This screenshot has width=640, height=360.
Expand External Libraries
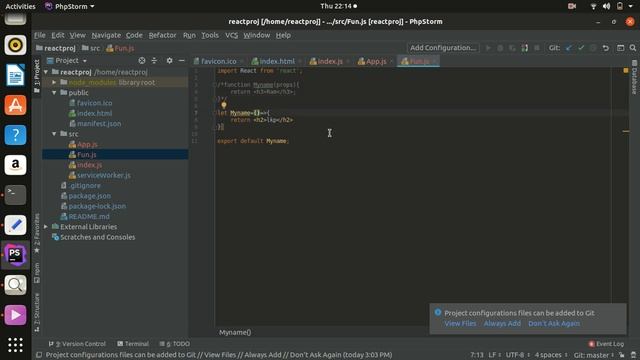[x=46, y=227]
